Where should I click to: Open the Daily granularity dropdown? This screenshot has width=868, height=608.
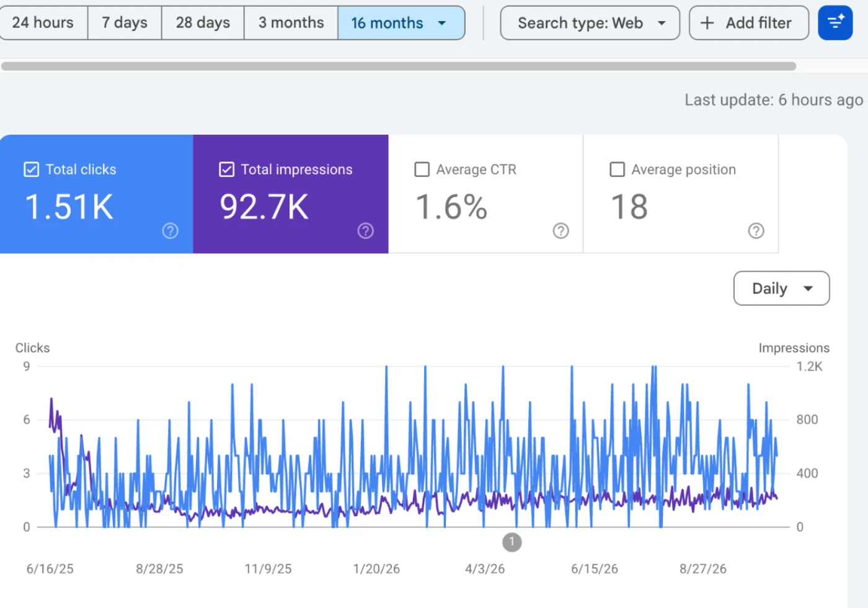[x=781, y=288]
